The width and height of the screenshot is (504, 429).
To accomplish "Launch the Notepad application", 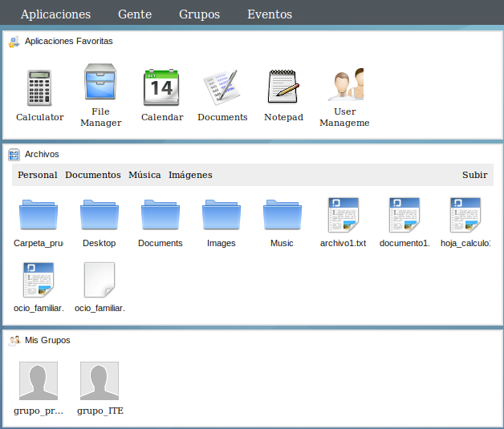I will [283, 87].
